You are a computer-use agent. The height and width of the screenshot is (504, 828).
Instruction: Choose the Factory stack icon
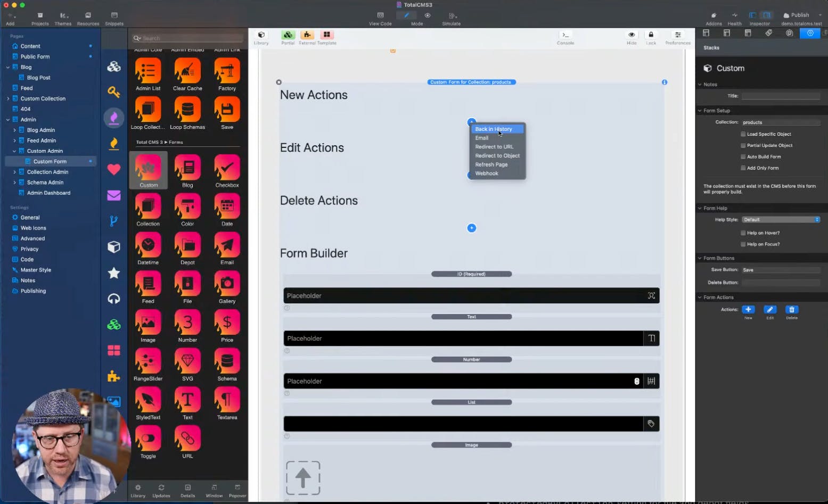[x=227, y=71]
